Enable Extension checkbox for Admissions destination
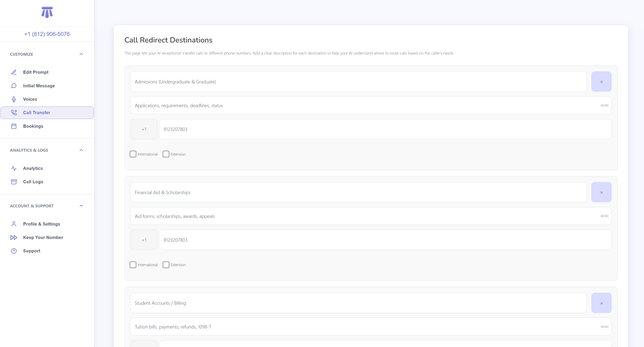This screenshot has height=347, width=644. coord(166,154)
